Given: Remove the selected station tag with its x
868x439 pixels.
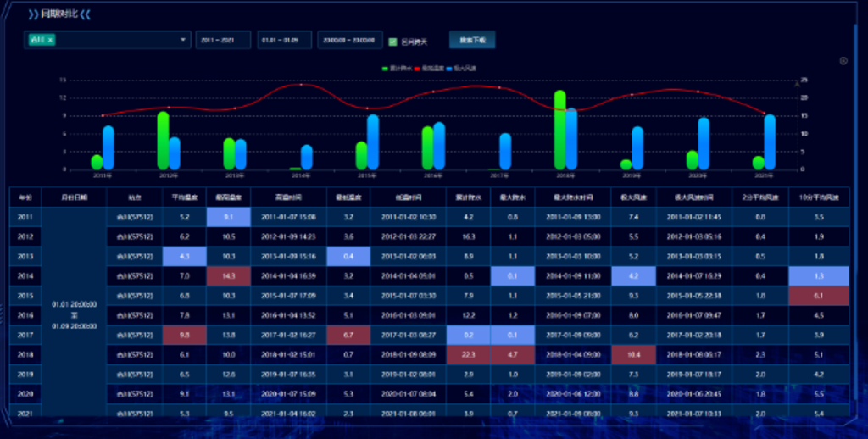Looking at the screenshot, I should coord(50,40).
